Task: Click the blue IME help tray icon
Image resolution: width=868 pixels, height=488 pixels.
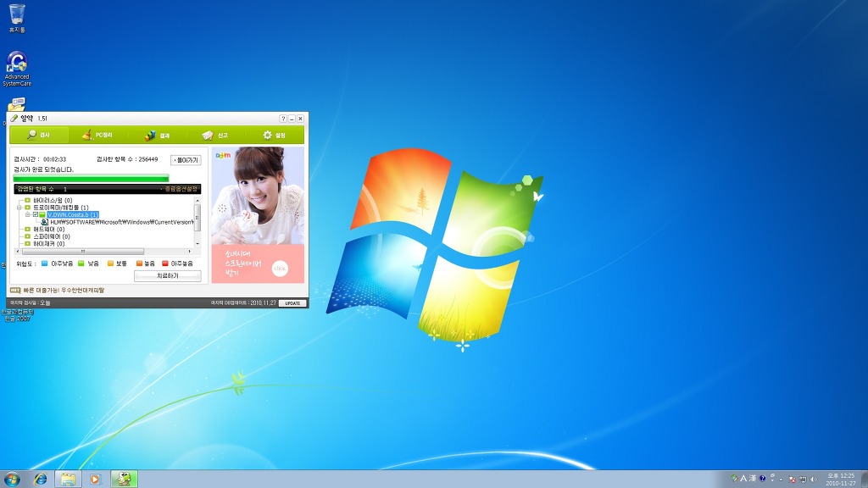Action: (762, 478)
